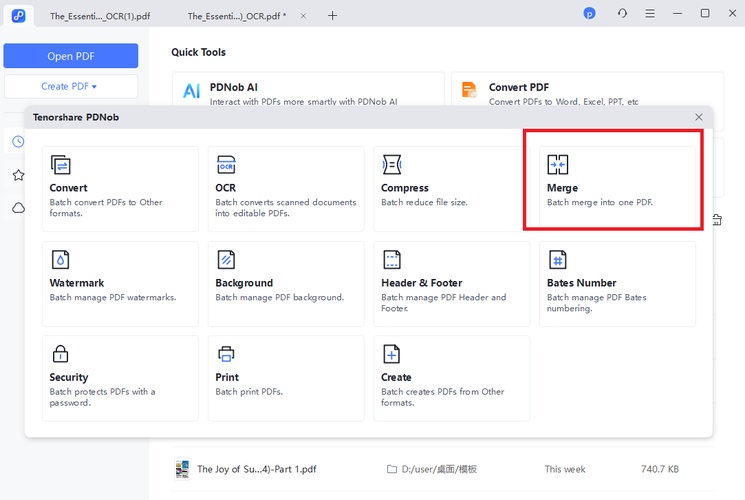Click 'Batch reduce file size.' description
The height and width of the screenshot is (500, 745).
point(424,202)
